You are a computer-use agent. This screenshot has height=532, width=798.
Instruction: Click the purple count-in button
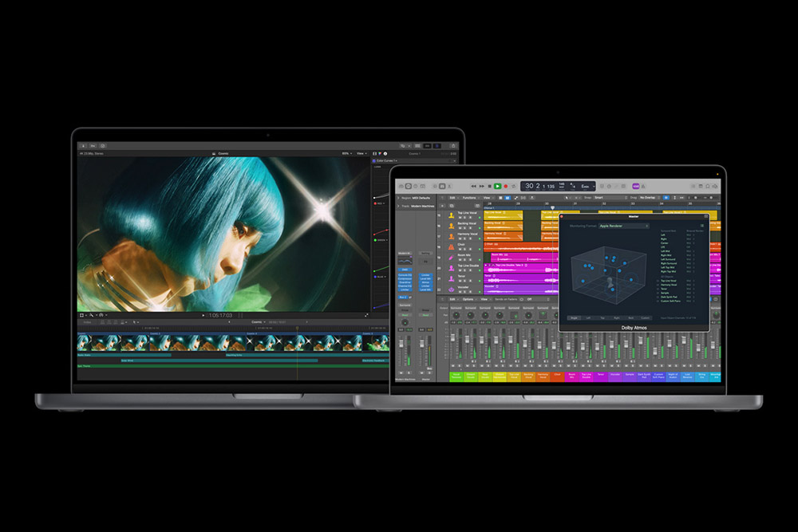point(636,186)
